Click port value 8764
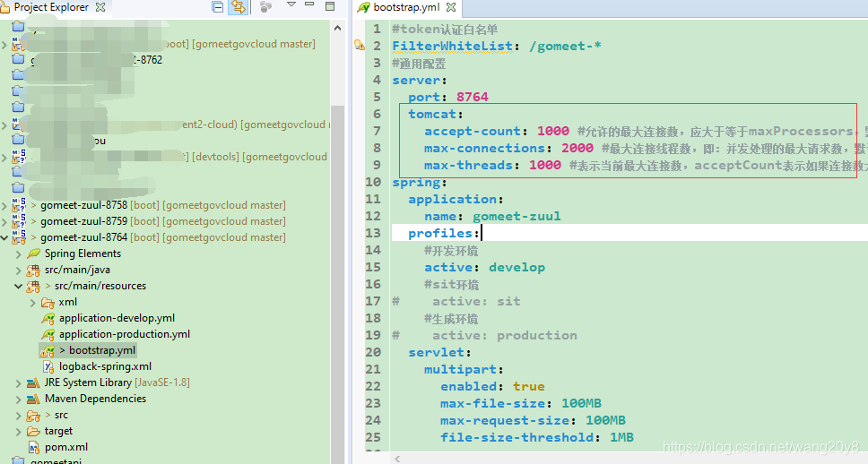Image resolution: width=868 pixels, height=464 pixels. click(473, 97)
